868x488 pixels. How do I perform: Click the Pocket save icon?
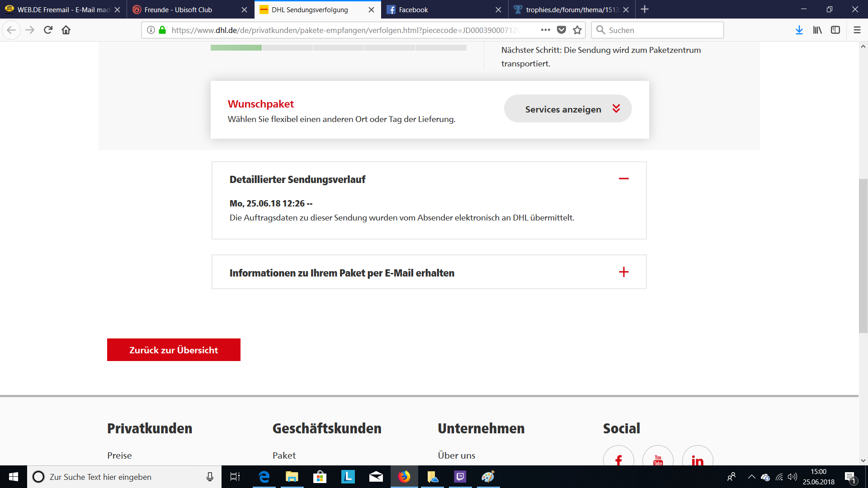561,30
